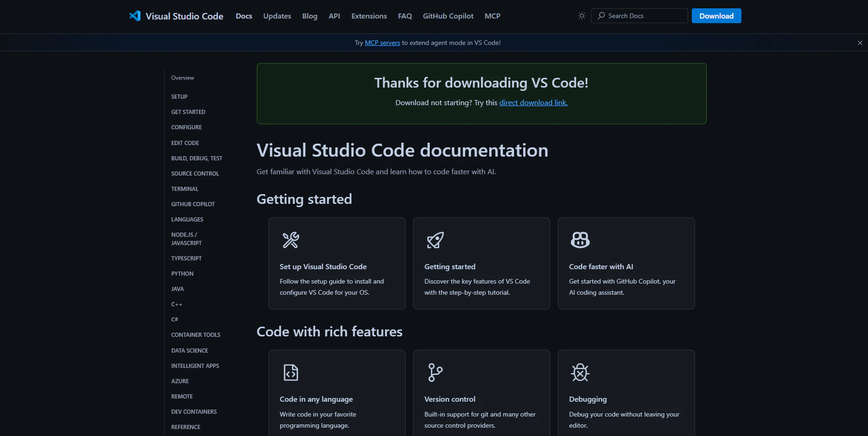Expand the SETUP sidebar section
Screen dimensions: 868x436
point(179,97)
